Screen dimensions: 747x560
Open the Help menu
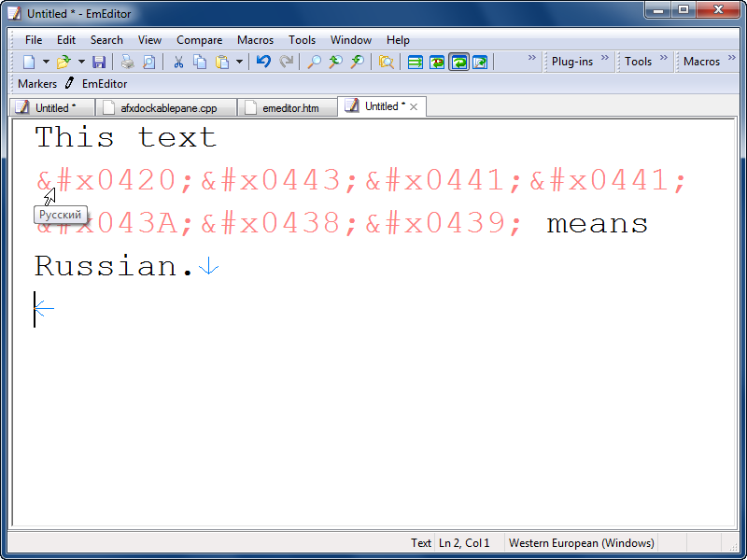click(x=398, y=40)
